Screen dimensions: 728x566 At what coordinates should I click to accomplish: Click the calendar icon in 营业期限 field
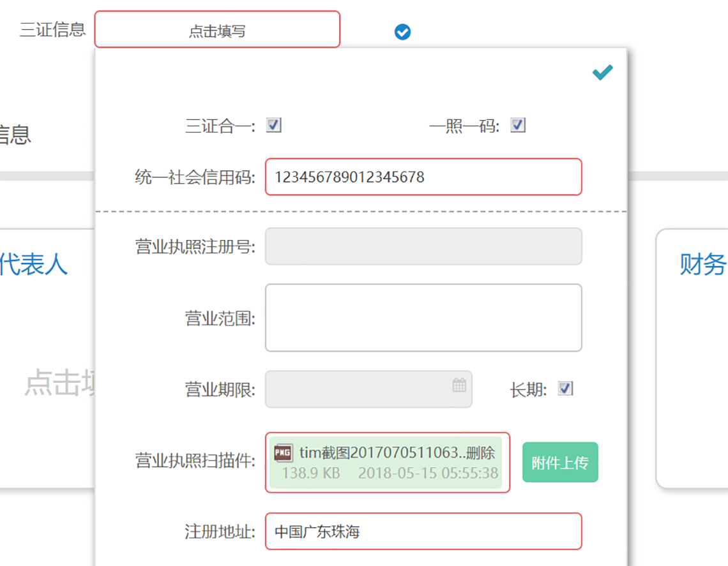pyautogui.click(x=459, y=385)
